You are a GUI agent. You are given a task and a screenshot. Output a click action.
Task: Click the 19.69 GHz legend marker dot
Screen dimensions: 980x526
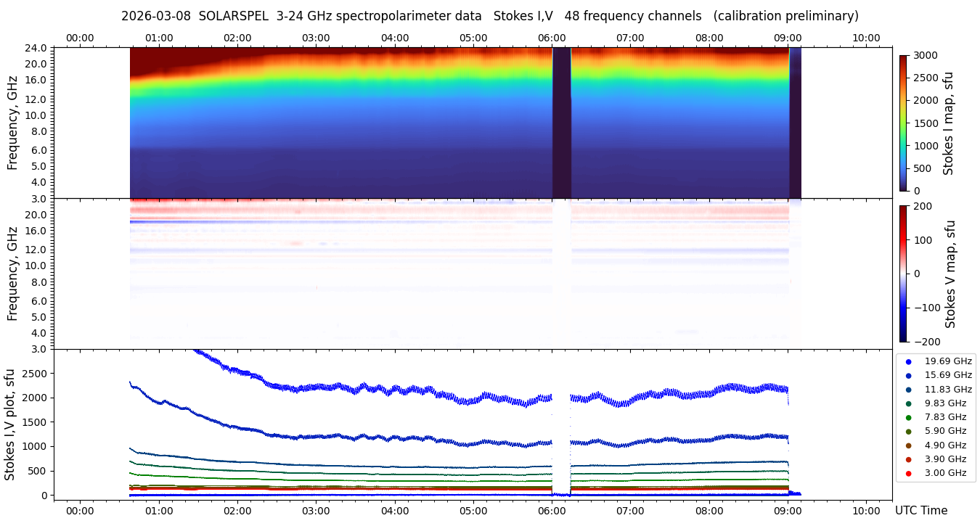pyautogui.click(x=908, y=361)
